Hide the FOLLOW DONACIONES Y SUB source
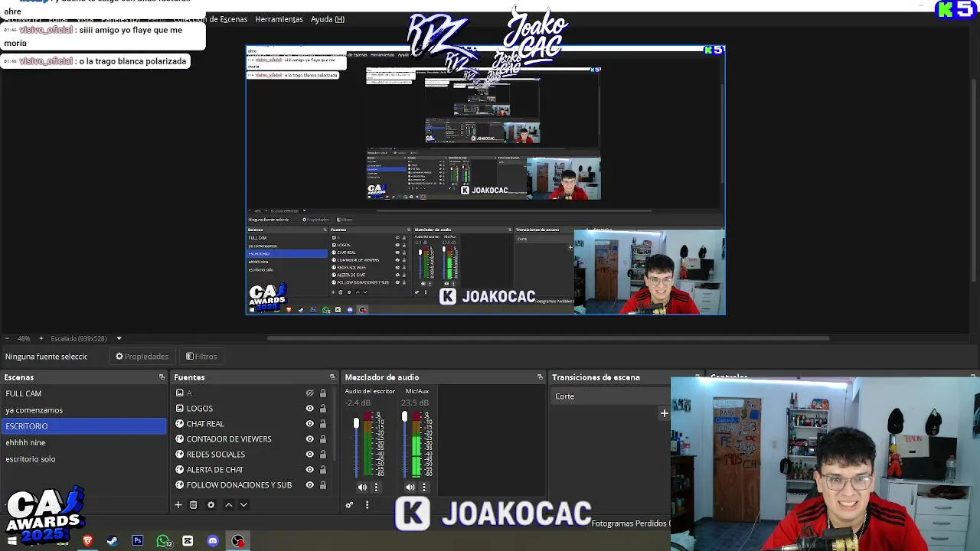 309,485
